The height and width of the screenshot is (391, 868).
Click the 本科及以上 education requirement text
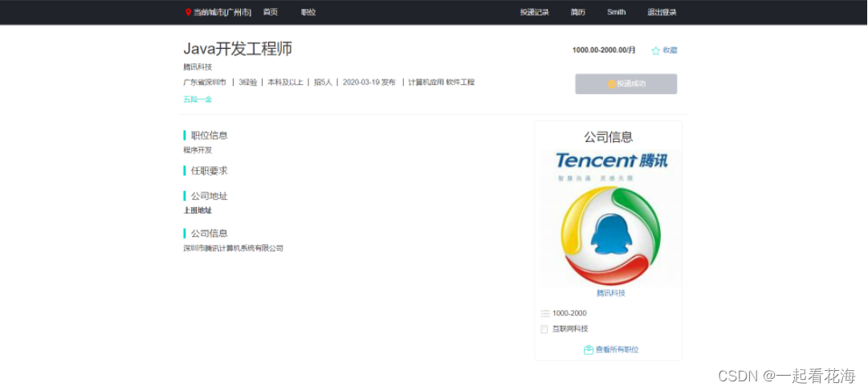click(x=285, y=83)
